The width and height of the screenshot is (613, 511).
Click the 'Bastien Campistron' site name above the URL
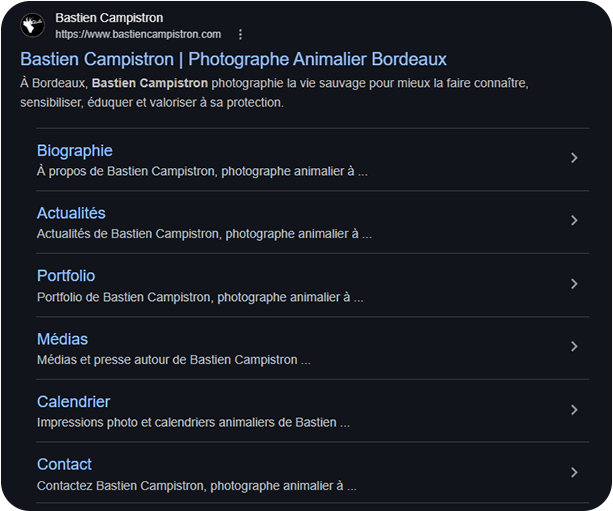point(109,18)
